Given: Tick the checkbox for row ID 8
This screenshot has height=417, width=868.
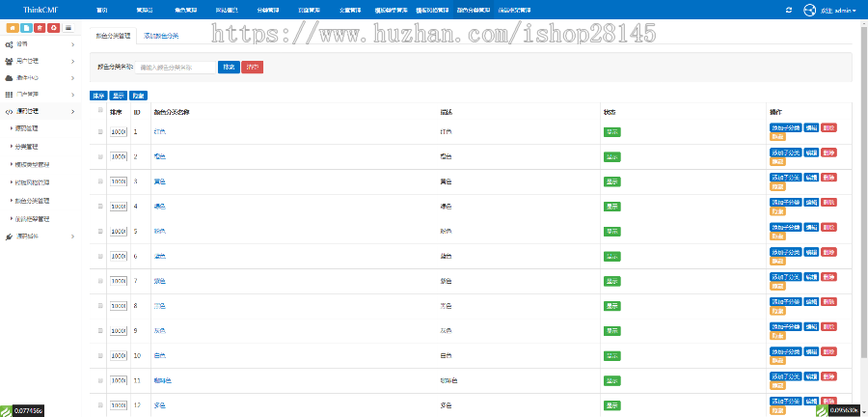Looking at the screenshot, I should [100, 306].
